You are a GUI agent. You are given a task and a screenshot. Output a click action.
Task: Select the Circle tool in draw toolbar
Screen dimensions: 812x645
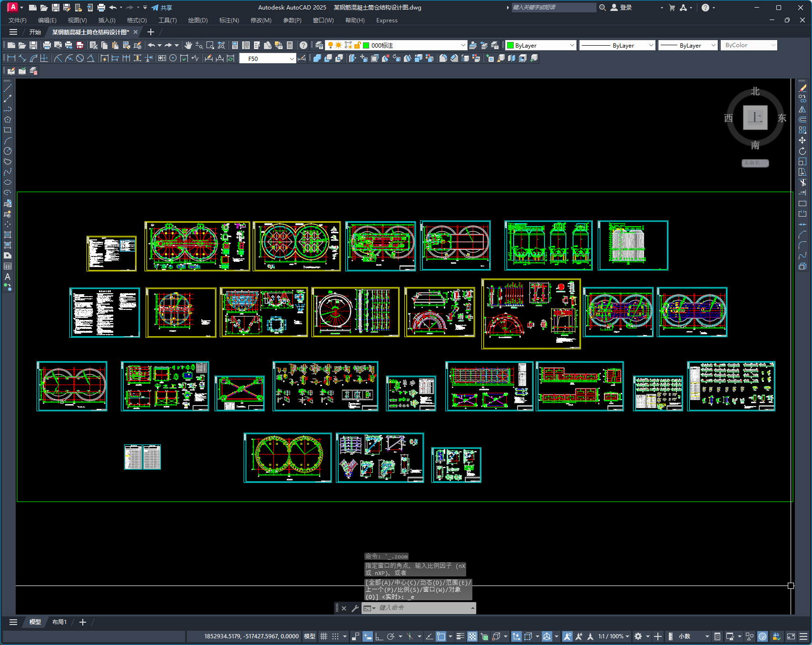[x=8, y=151]
